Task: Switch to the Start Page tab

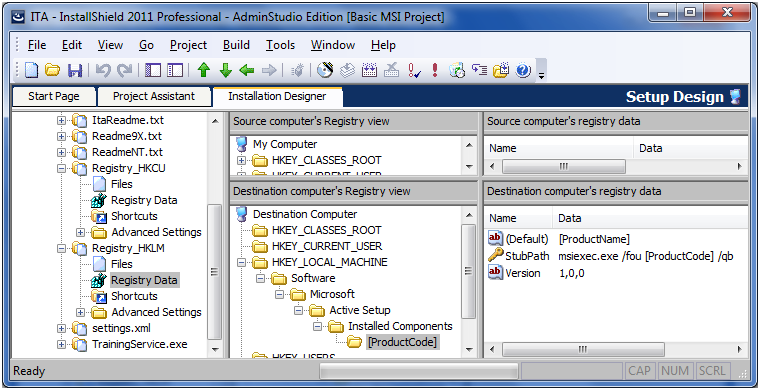Action: tap(54, 96)
